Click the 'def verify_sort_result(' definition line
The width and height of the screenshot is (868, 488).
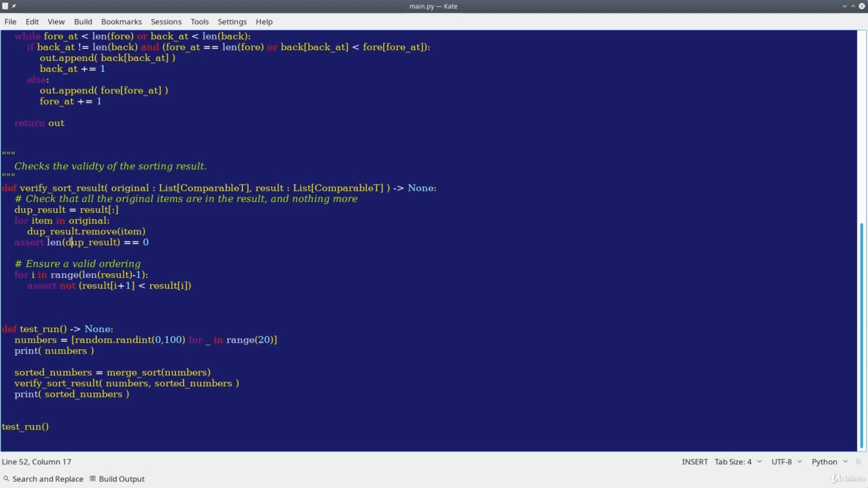(x=219, y=188)
